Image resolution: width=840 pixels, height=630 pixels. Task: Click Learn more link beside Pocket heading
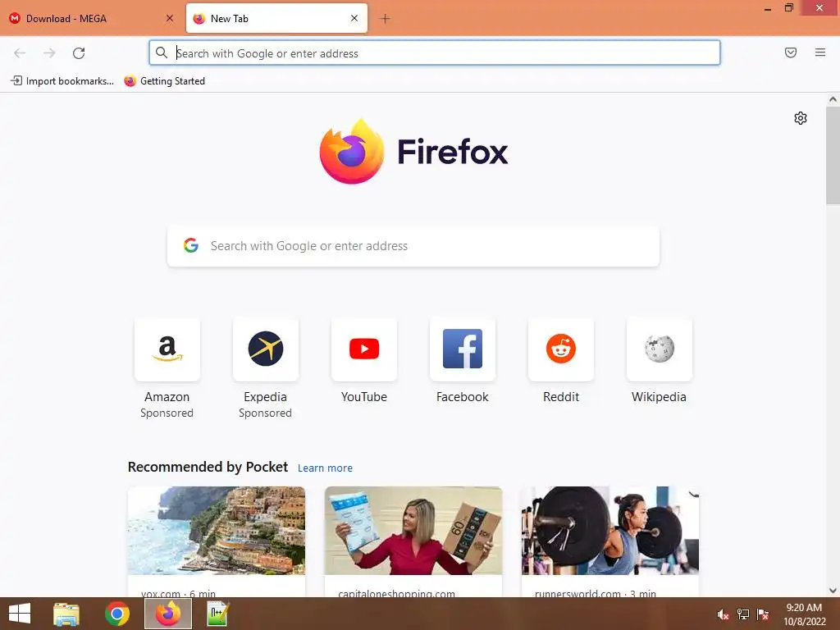pos(325,468)
